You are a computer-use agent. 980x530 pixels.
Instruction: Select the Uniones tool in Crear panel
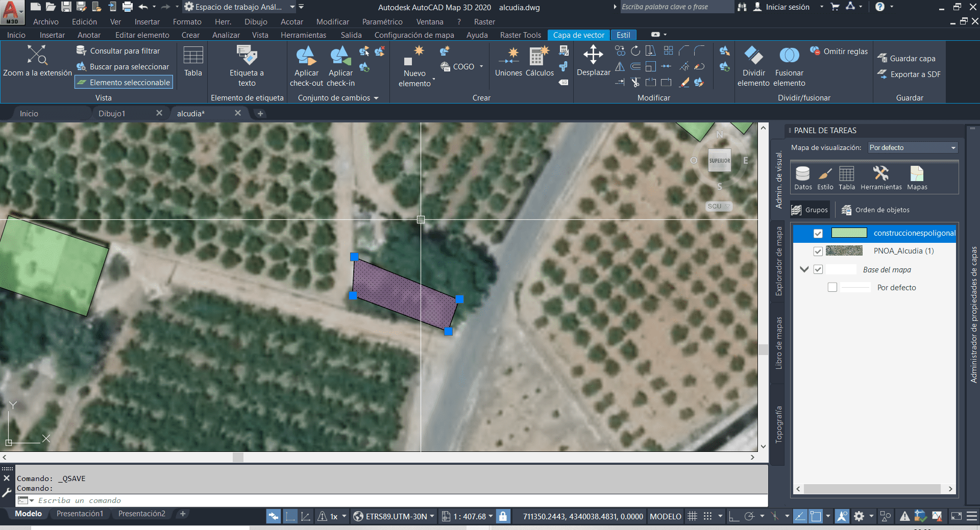pyautogui.click(x=508, y=61)
